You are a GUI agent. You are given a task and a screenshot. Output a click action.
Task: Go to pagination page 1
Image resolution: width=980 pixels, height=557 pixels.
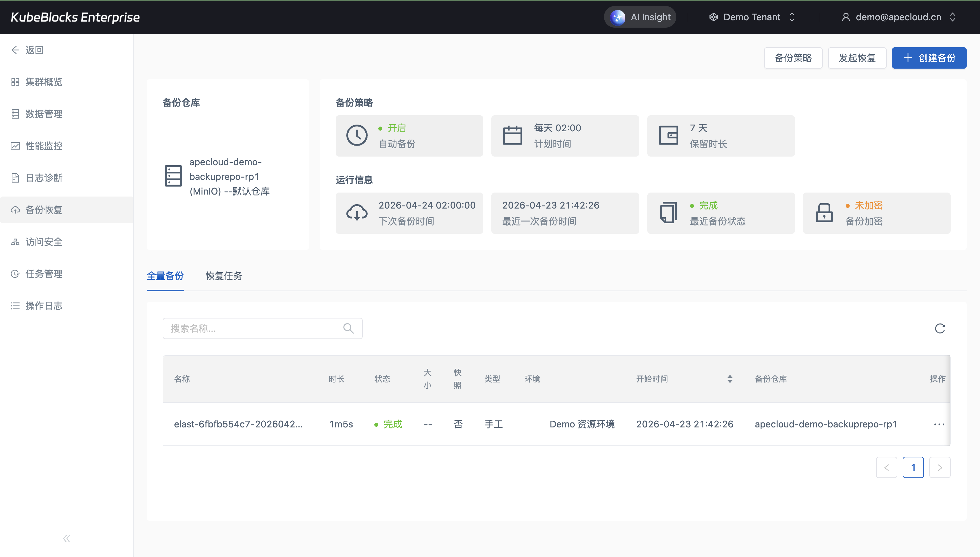click(x=913, y=467)
